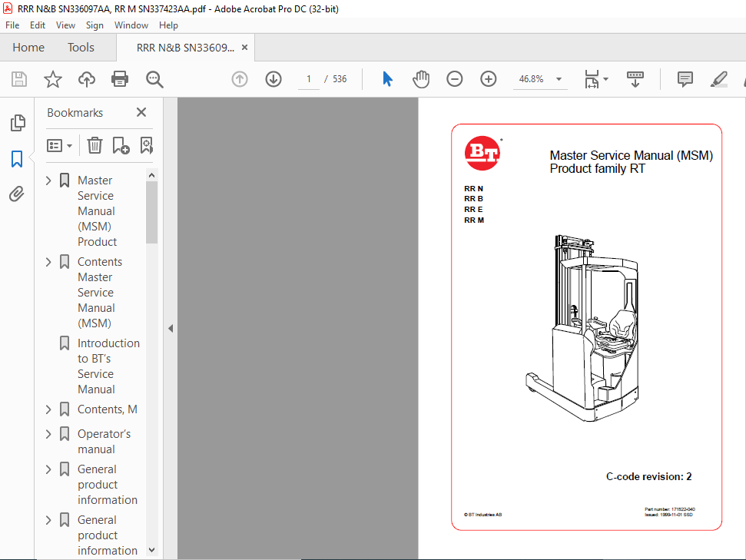Click the scrolling mode keyboard icon
Screen dimensions: 746x560
tap(635, 79)
